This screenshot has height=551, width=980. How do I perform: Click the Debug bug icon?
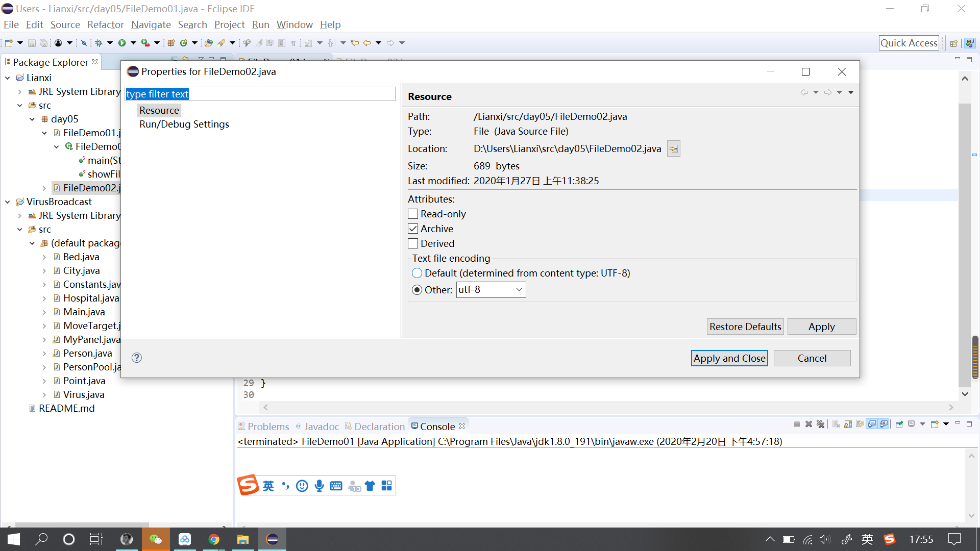pos(99,43)
